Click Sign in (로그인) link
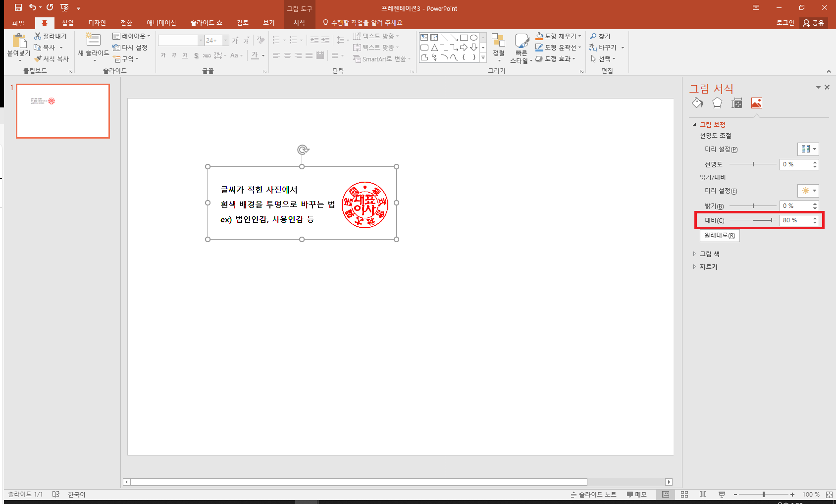Image resolution: width=836 pixels, height=504 pixels. (785, 23)
